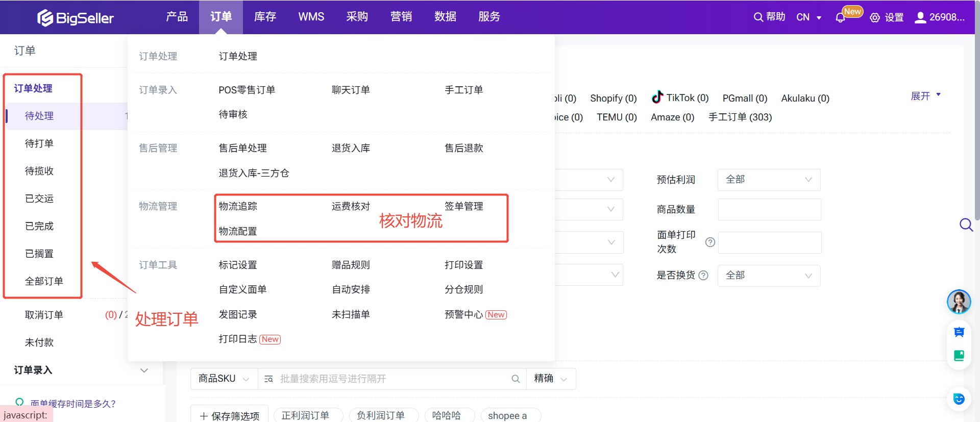Click the help search icon
The width and height of the screenshot is (980, 422).
[758, 17]
